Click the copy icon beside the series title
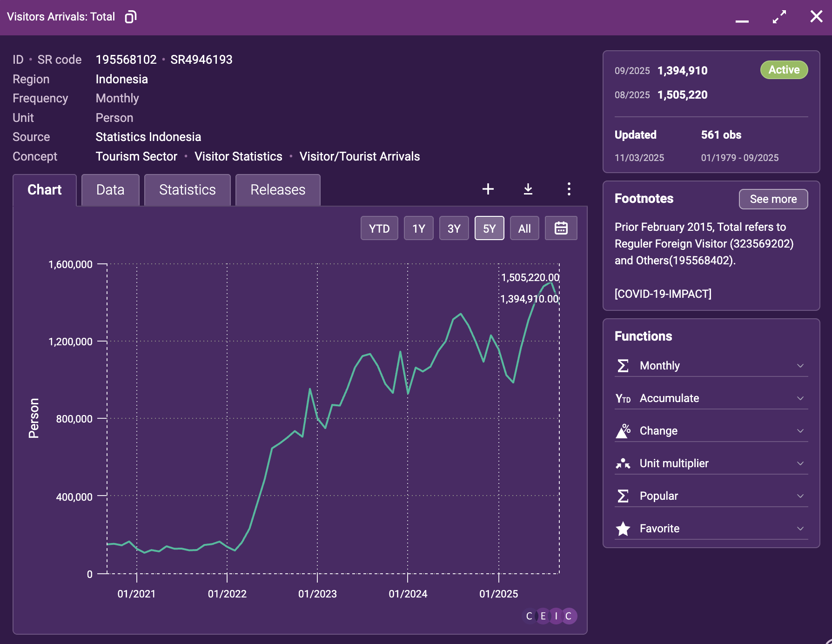The height and width of the screenshot is (644, 832). 130,17
